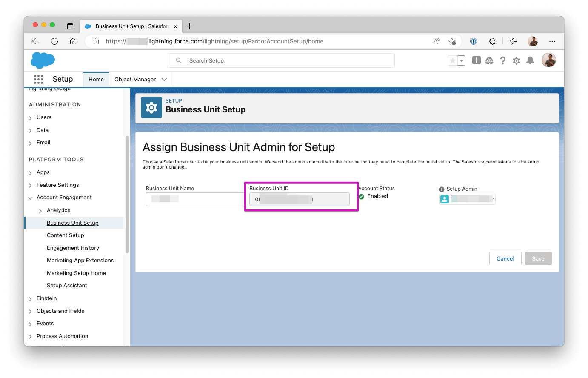Switch to the Home tab
Viewport: 588px width, 378px height.
[x=96, y=80]
